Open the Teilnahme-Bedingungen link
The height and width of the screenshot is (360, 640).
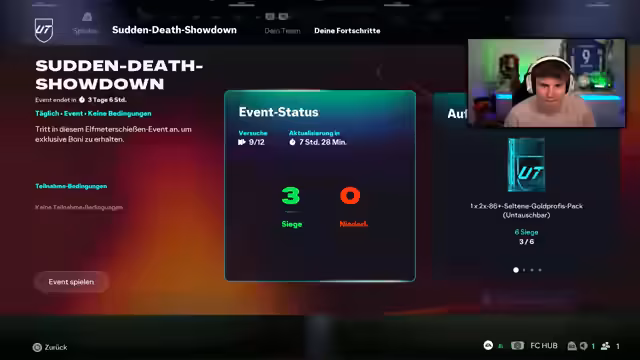point(71,186)
